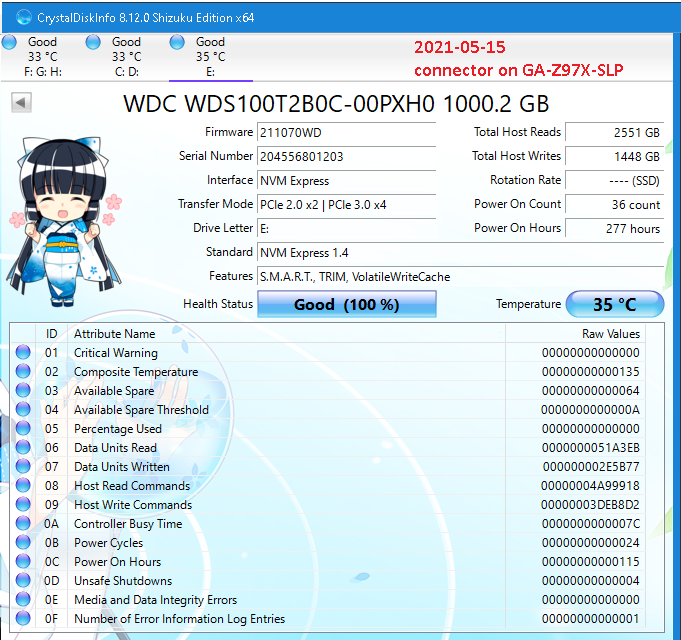Click raw value 0000000000135
The height and width of the screenshot is (640, 681).
591,372
